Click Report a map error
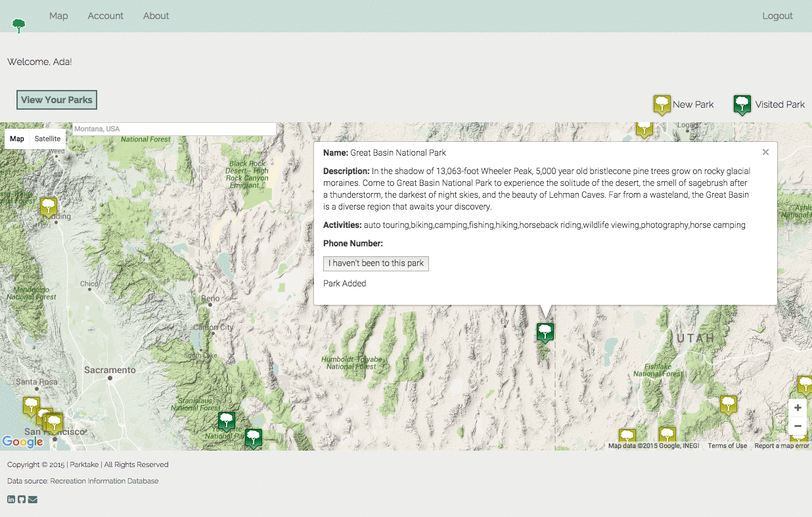This screenshot has width=812, height=517. [782, 446]
